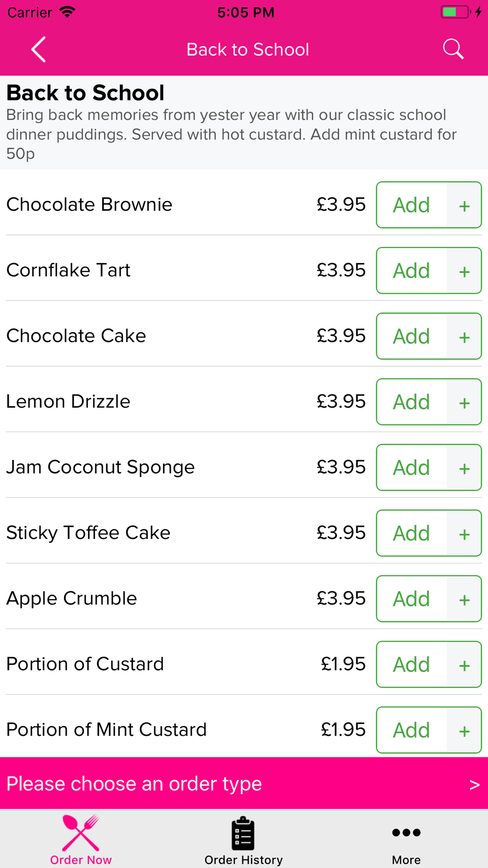Tap plus for Portion of Mint Custard

(x=464, y=730)
